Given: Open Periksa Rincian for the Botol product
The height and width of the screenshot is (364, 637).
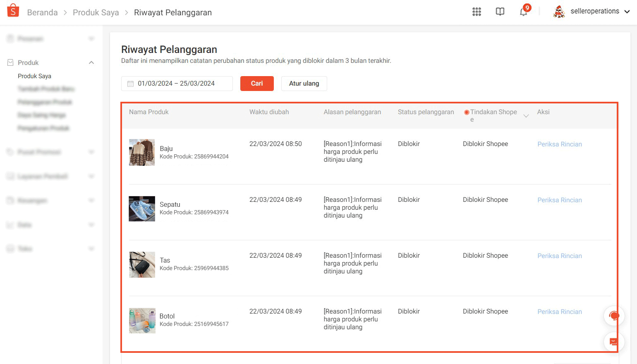Looking at the screenshot, I should click(559, 311).
